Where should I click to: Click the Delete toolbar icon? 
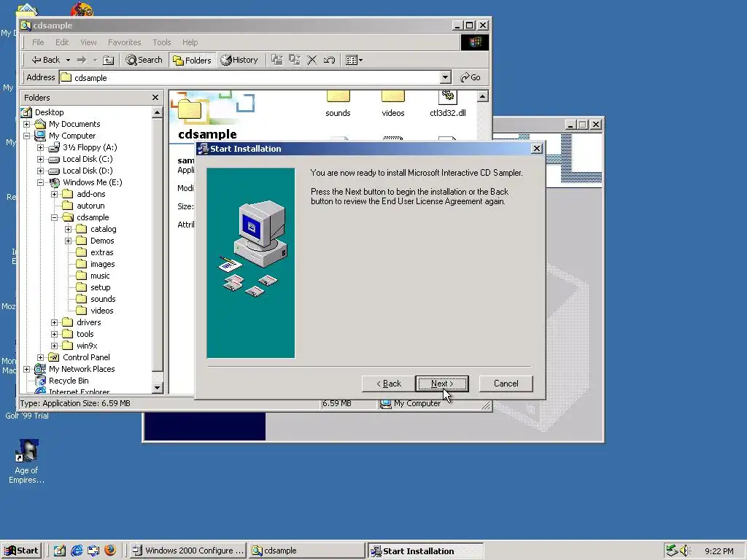[312, 60]
